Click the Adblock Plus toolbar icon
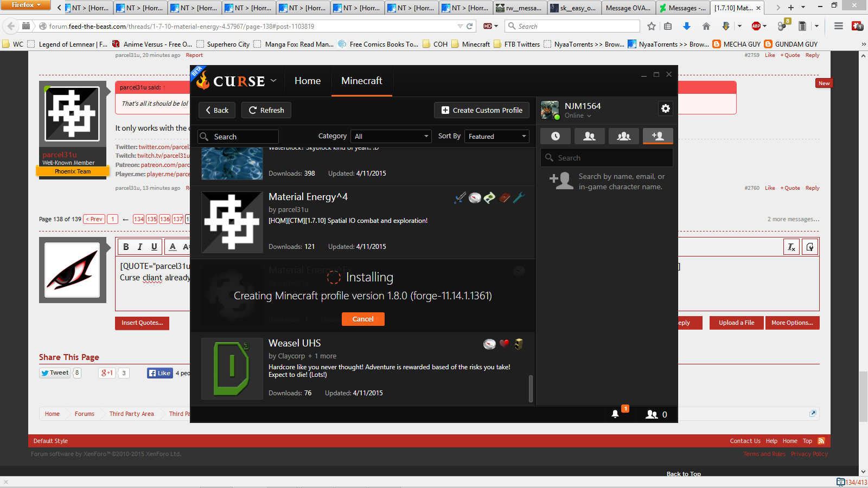The height and width of the screenshot is (488, 868). click(756, 26)
